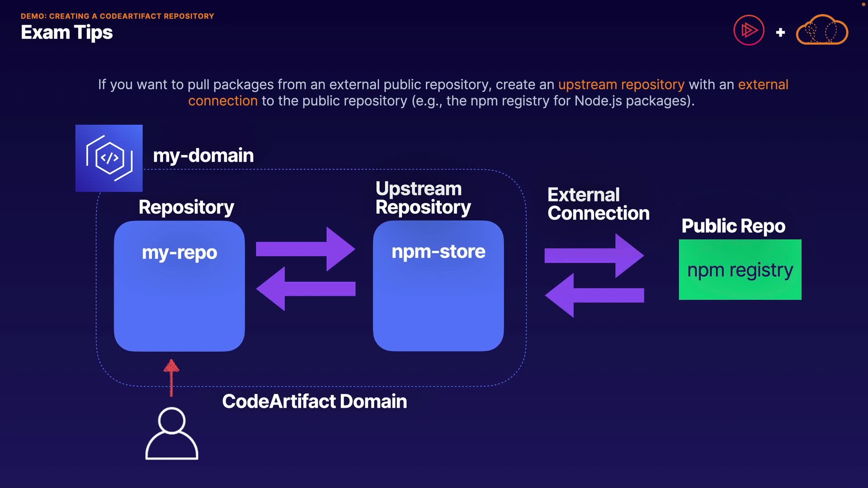The image size is (868, 488).
Task: Select the my-repo repository box
Action: tap(179, 286)
